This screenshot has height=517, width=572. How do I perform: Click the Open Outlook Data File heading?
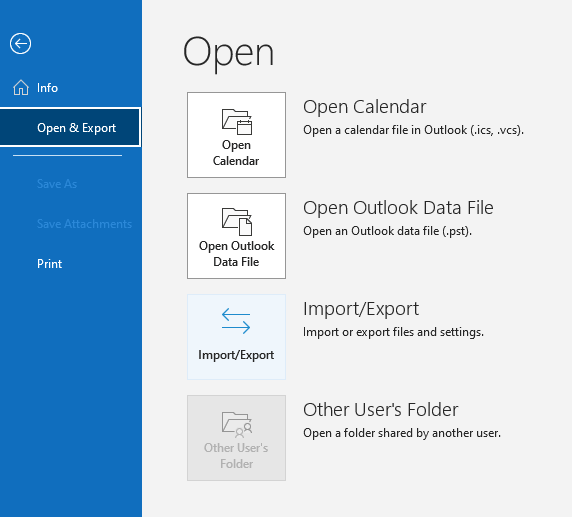point(398,208)
